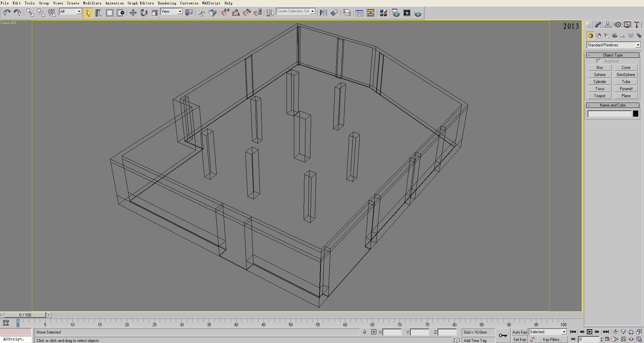
Task: Open the Modify panel tab icon
Action: click(598, 25)
